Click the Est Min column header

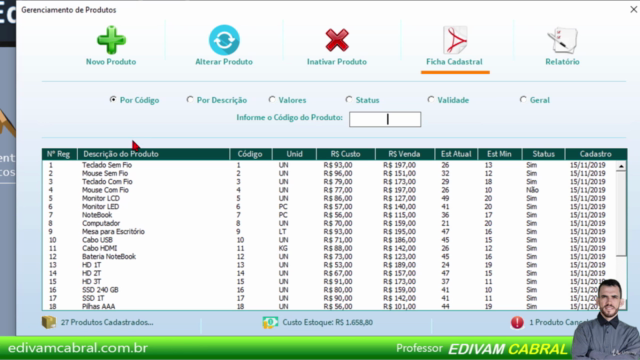pyautogui.click(x=499, y=154)
